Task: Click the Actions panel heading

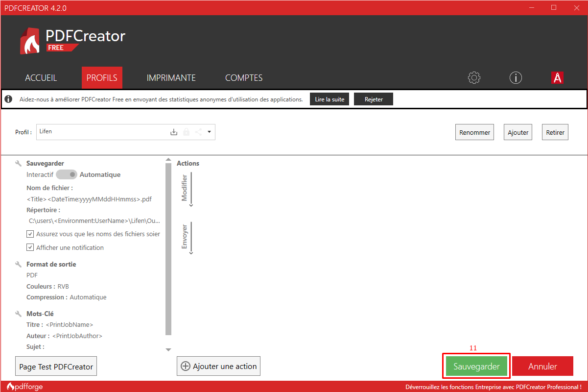Action: 188,163
